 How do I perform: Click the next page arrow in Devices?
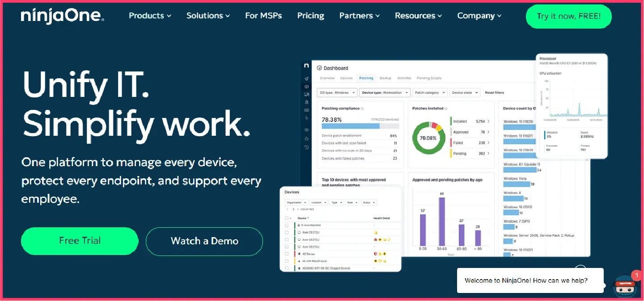coord(293,209)
